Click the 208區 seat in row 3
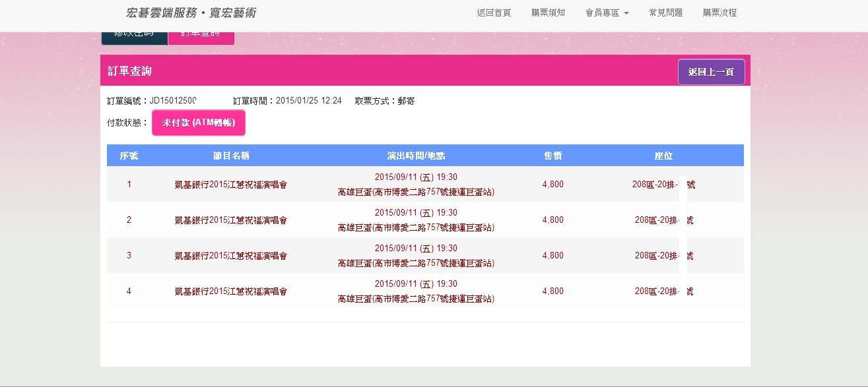Viewport: 868px width, 387px height. click(664, 256)
